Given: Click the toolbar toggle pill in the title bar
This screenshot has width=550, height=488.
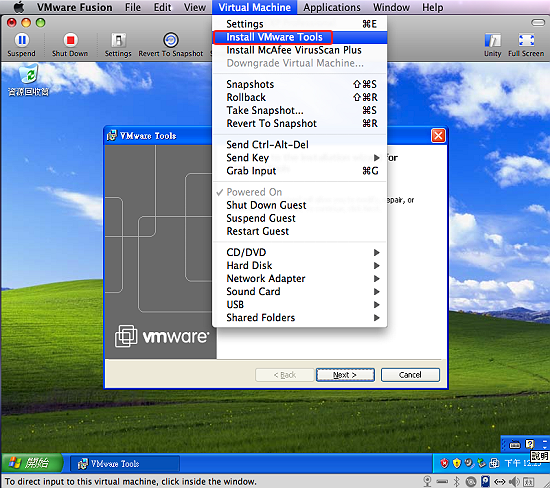Looking at the screenshot, I should coord(538,22).
